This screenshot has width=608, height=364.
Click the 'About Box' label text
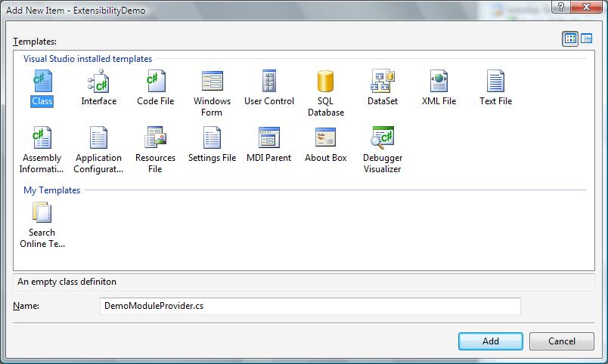tap(325, 158)
